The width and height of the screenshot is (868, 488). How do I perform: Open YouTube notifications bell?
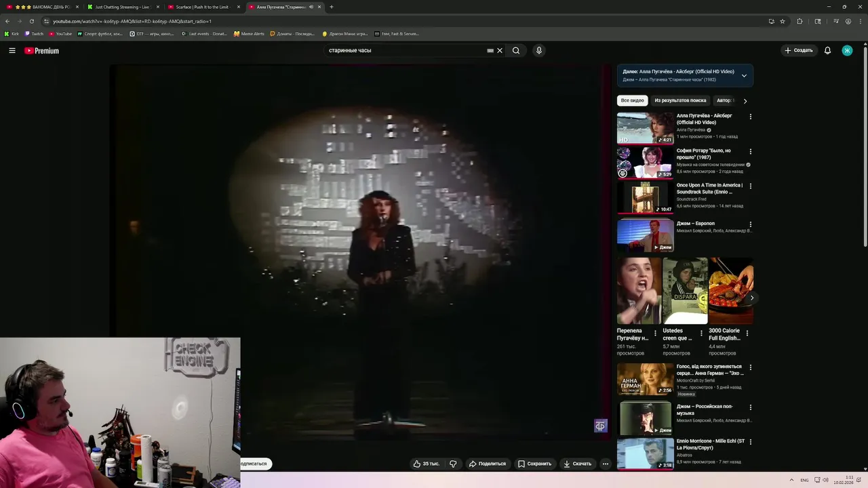[827, 50]
